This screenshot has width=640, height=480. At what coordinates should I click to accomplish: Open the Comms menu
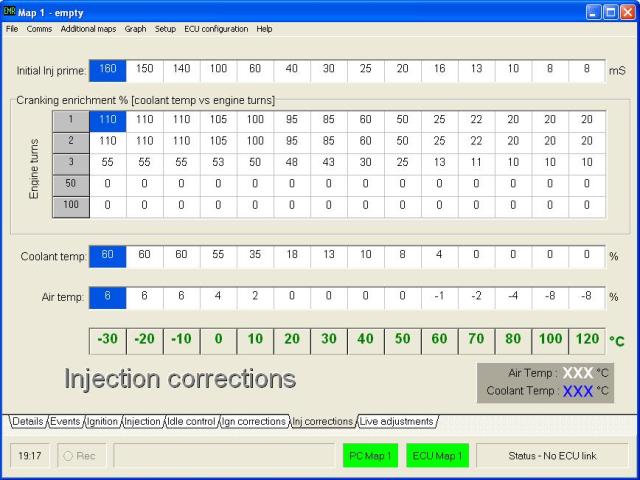[40, 29]
